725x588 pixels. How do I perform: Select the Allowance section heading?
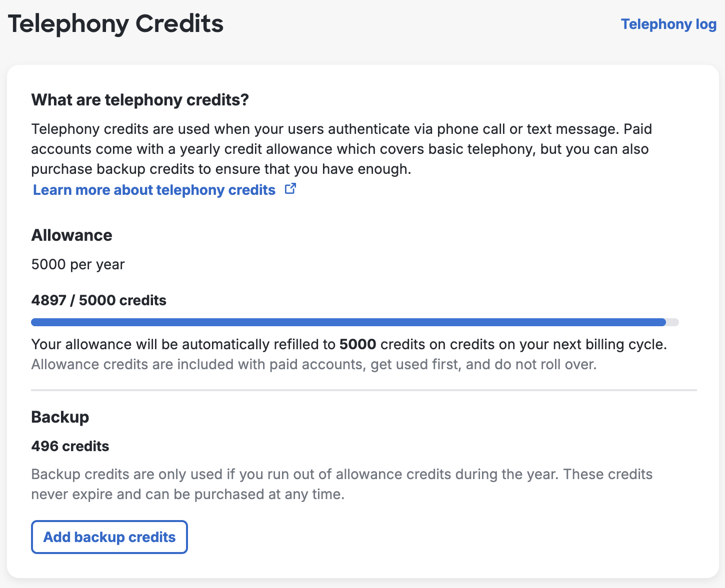pos(71,235)
